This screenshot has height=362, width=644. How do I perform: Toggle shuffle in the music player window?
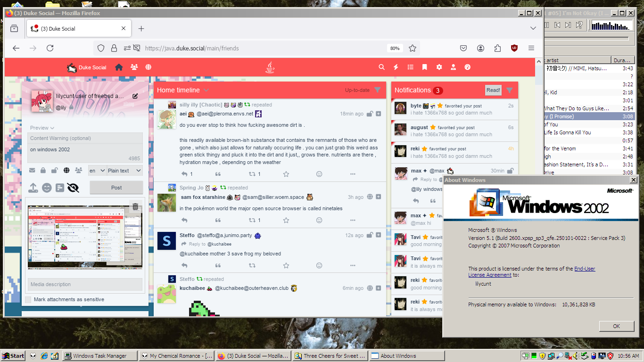579,25
